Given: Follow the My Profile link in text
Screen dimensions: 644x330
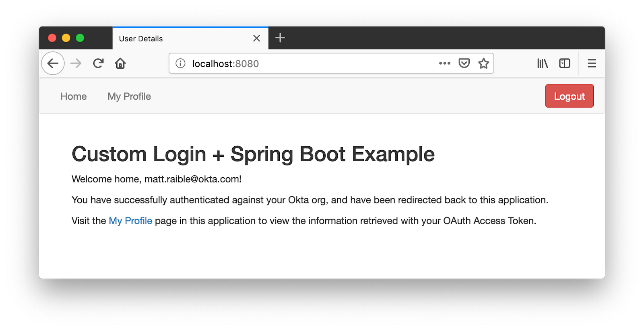Looking at the screenshot, I should point(130,221).
